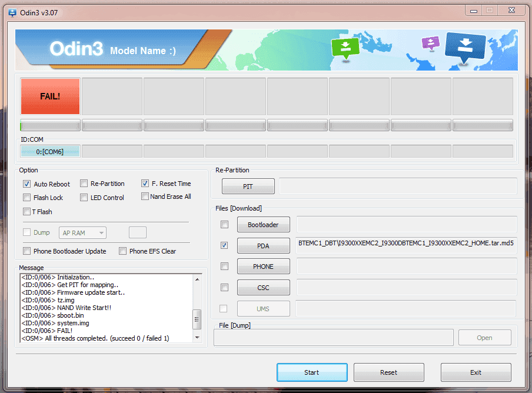Enable the PHONE file checkbox
Screen dimensions: 532x393
coord(224,266)
